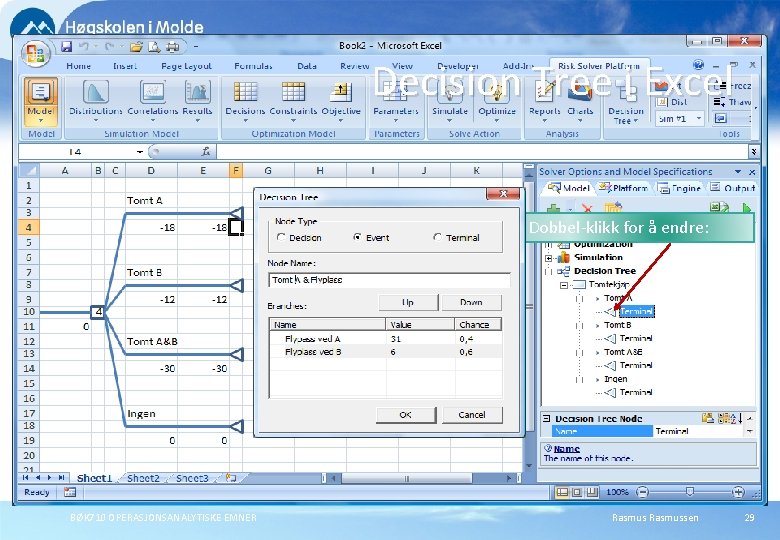Screen dimensions: 780x540
Task: Open the Results ribbon tool
Action: [197, 102]
